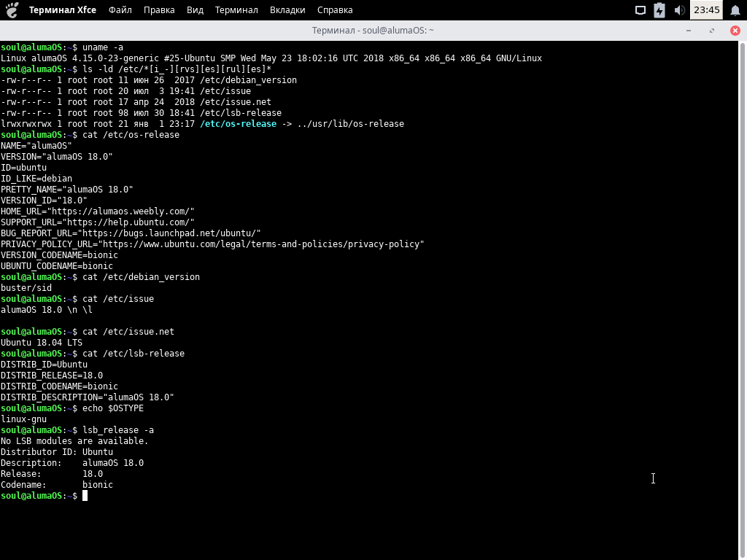Click the 'DISTRIB_RELEASE=18.0' line
The image size is (747, 560).
click(x=52, y=376)
